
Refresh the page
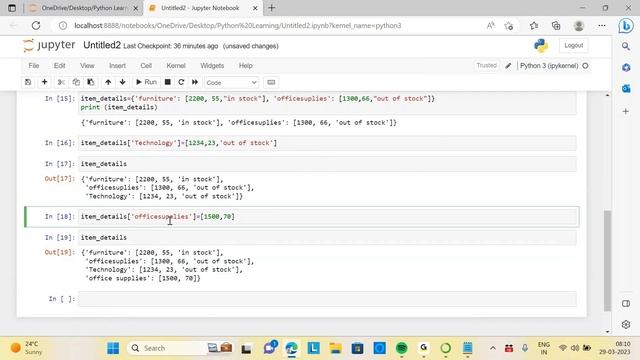[36, 25]
